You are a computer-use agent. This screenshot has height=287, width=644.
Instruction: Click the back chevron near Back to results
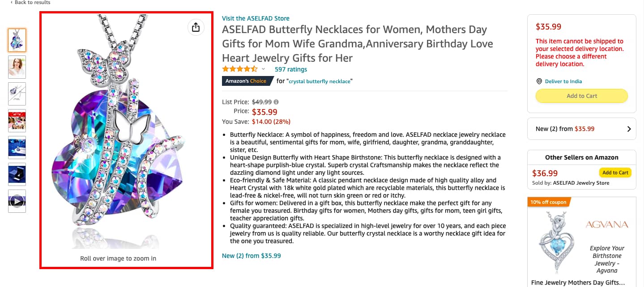pos(11,3)
